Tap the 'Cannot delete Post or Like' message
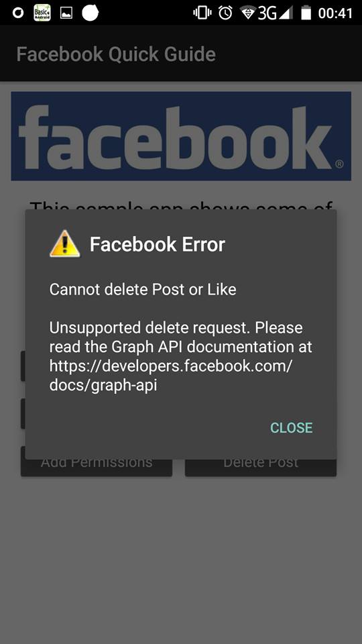362x644 pixels. (143, 290)
